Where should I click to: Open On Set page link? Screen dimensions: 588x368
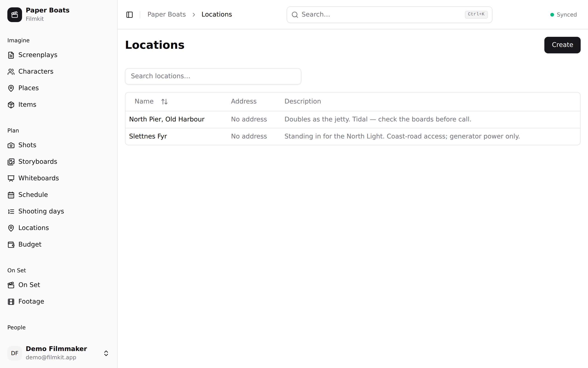tap(59, 285)
